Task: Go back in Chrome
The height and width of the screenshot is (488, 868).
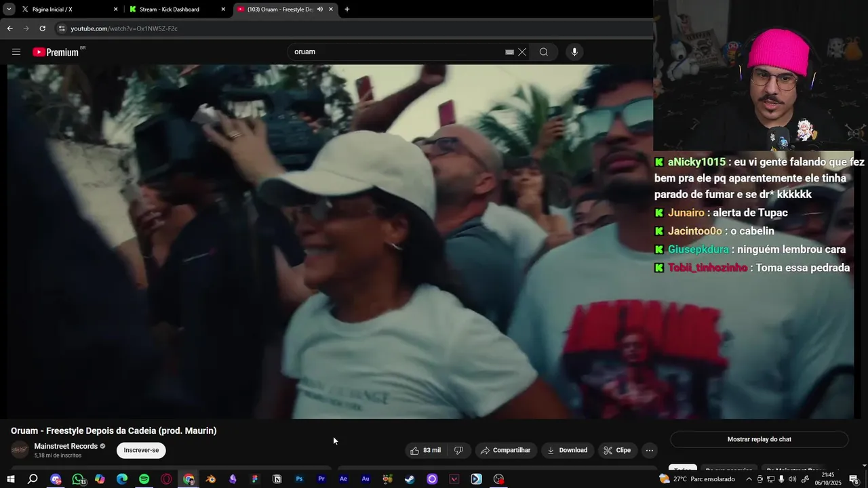Action: point(9,28)
